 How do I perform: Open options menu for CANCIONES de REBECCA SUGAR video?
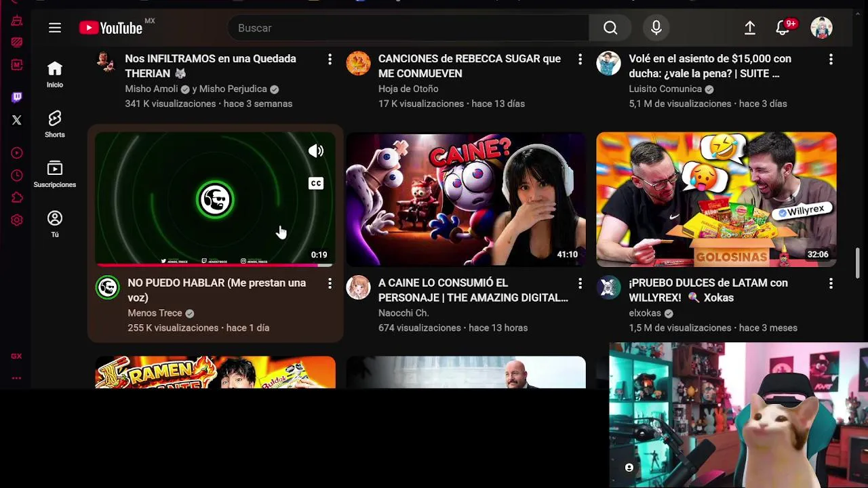pos(580,60)
